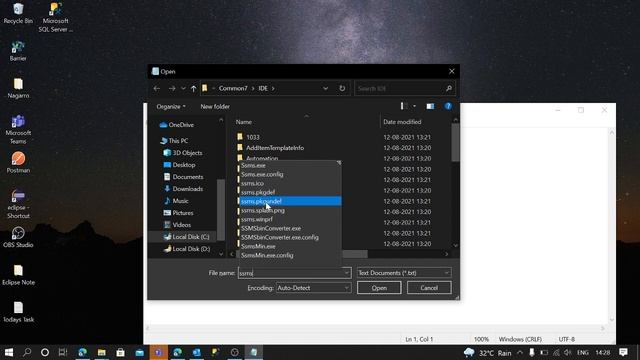Choose Ssms.exe.config from suggestions
Screen dimensions: 640x360
pos(290,174)
